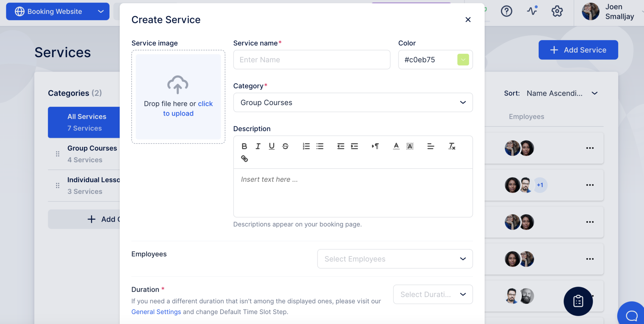
Task: Click the activity pulse icon with notification dot
Action: tap(532, 11)
